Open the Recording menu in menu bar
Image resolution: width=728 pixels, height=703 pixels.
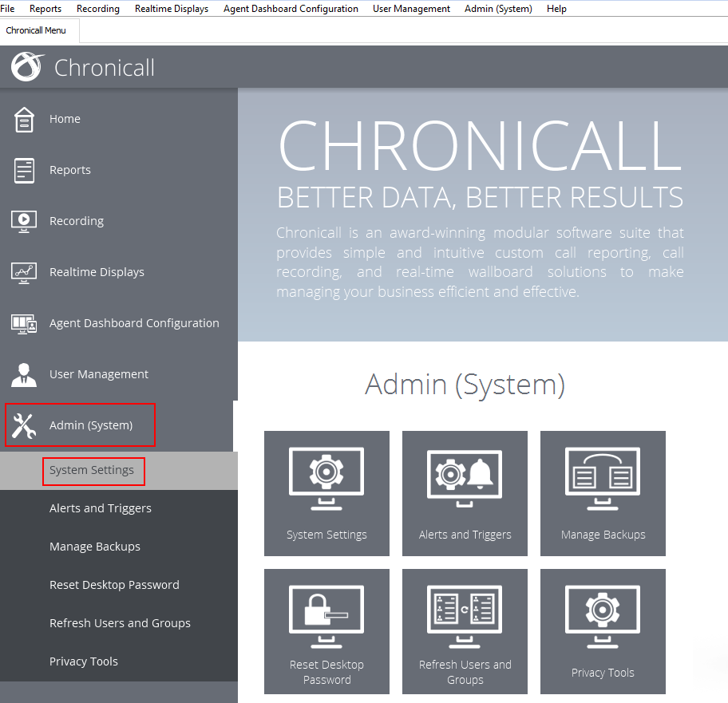(98, 8)
